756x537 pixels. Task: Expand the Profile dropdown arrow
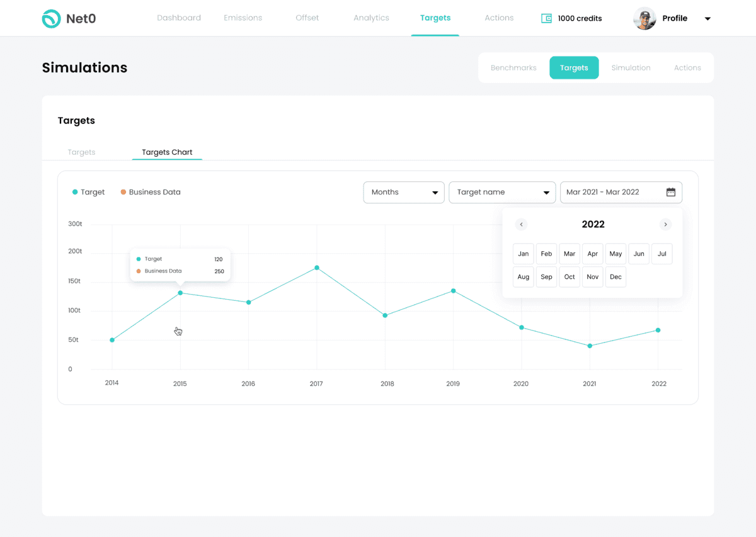point(707,19)
